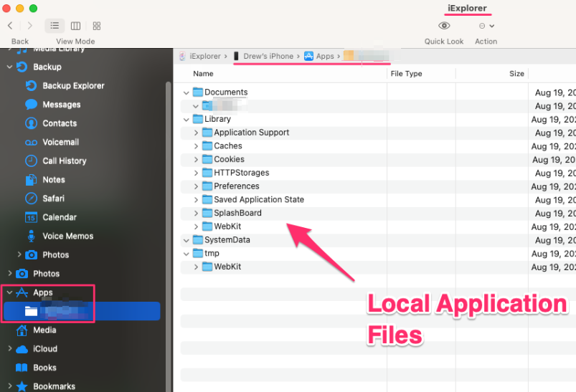Switch to icon grid view mode
This screenshot has height=392, width=576.
pyautogui.click(x=97, y=26)
